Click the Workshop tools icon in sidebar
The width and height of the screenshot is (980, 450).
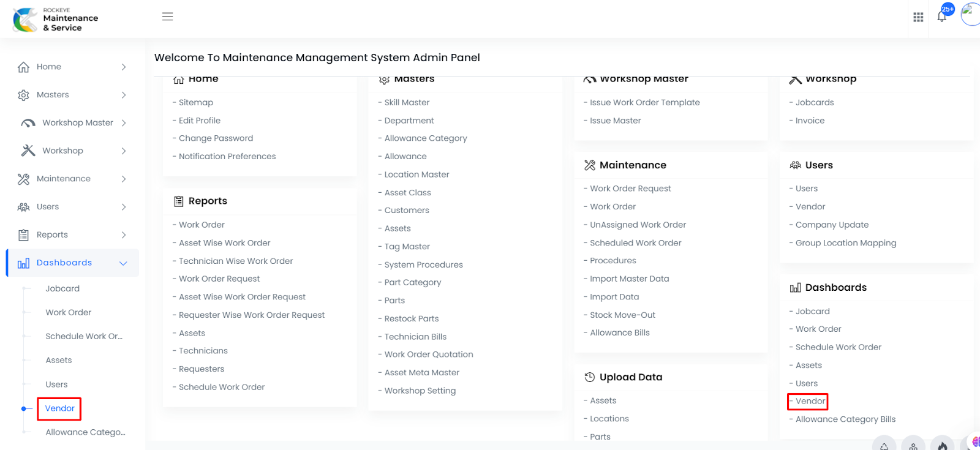pos(28,151)
